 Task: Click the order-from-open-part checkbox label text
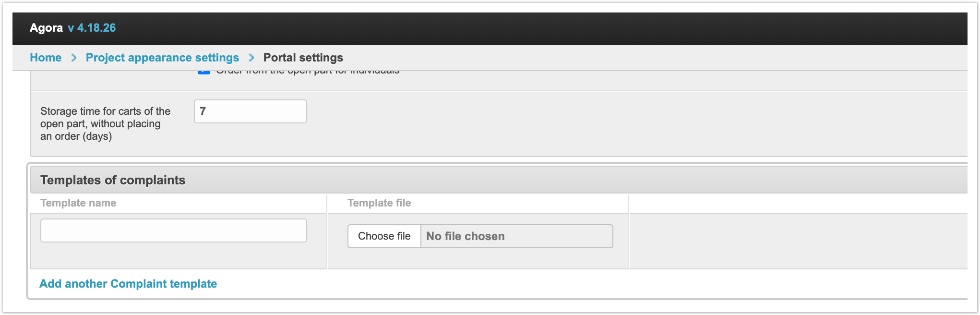[307, 73]
